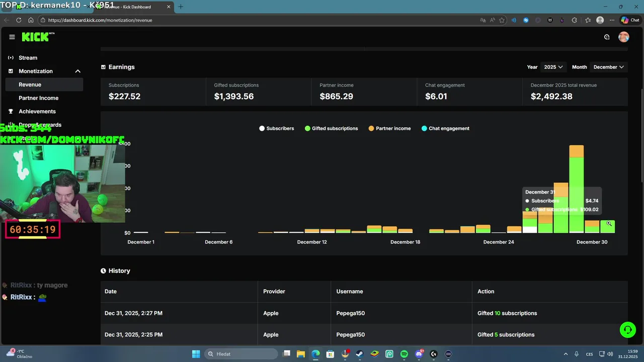Click the address bar URL
644x362 pixels.
(100, 20)
